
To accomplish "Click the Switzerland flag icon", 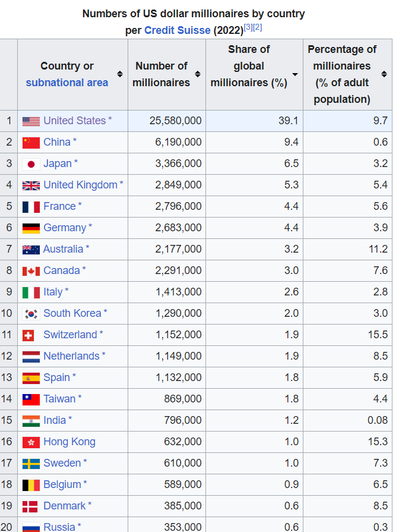I will click(28, 335).
